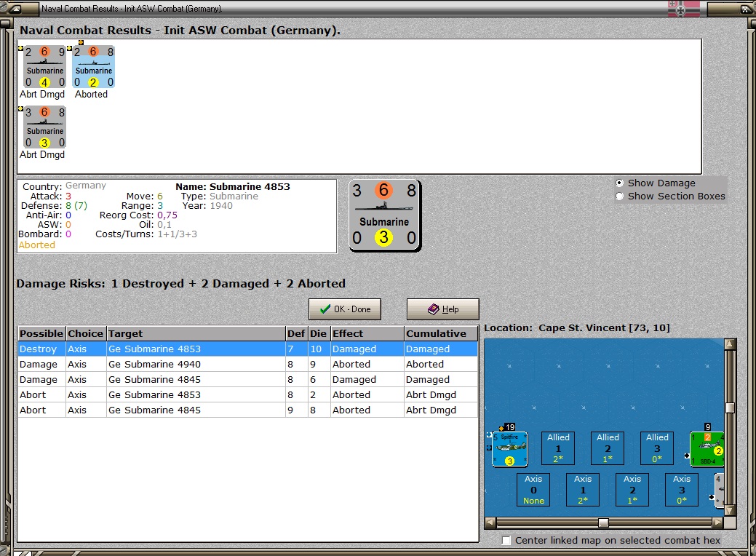Select Show Damage radio option
The image size is (756, 556).
619,183
